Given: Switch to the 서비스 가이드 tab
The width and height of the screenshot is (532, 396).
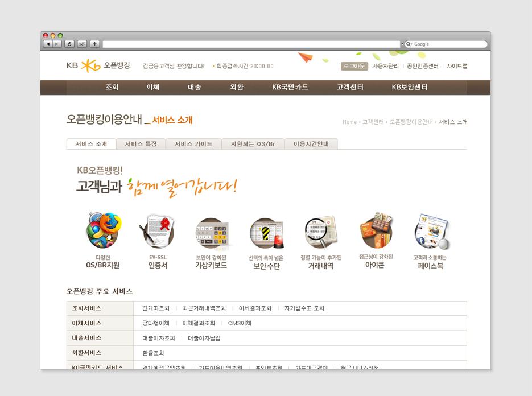Looking at the screenshot, I should click(193, 144).
